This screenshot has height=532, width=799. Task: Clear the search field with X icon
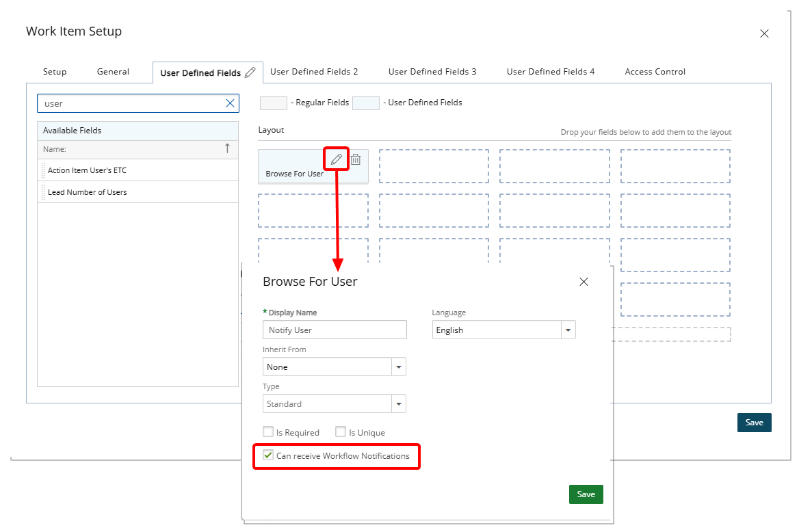tap(231, 103)
